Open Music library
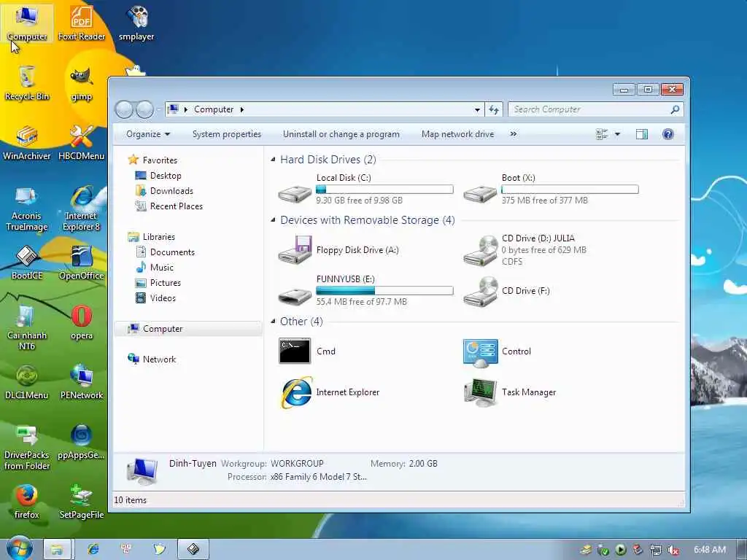 pos(155,267)
